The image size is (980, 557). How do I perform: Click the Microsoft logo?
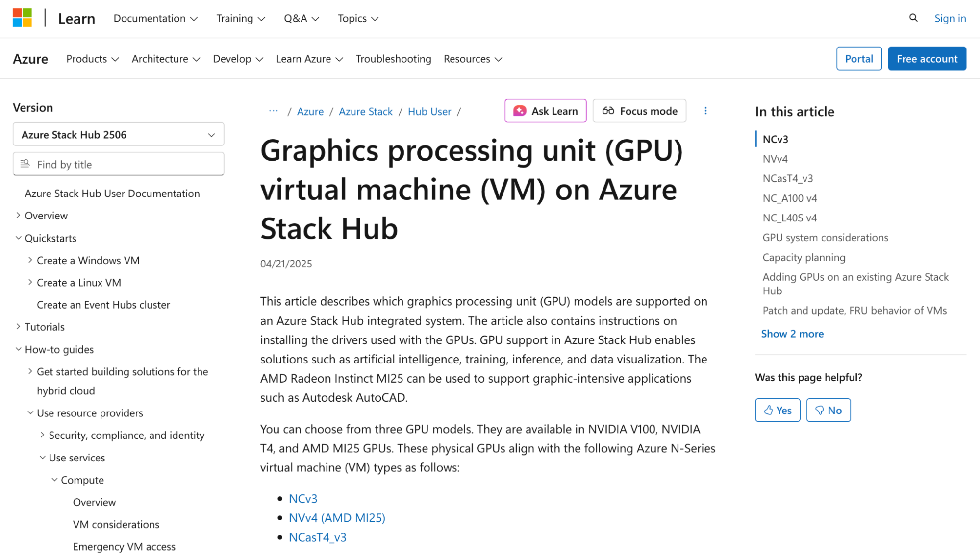coord(22,18)
